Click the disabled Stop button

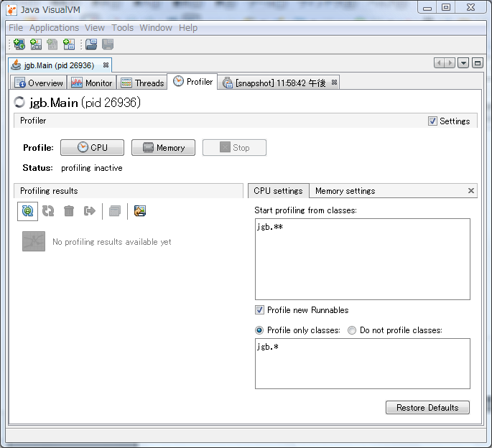(x=234, y=147)
